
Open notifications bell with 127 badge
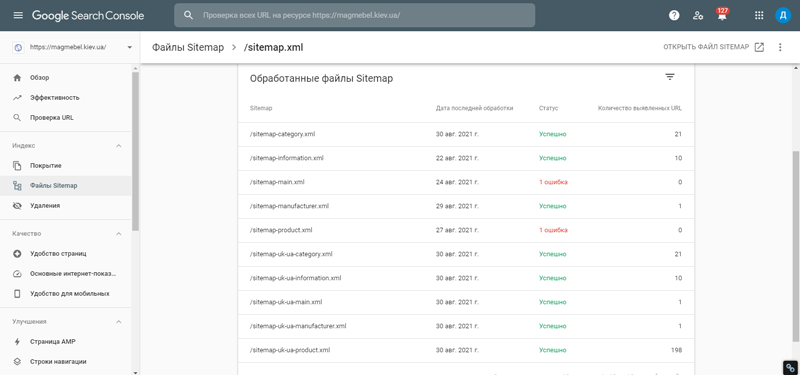click(x=722, y=15)
